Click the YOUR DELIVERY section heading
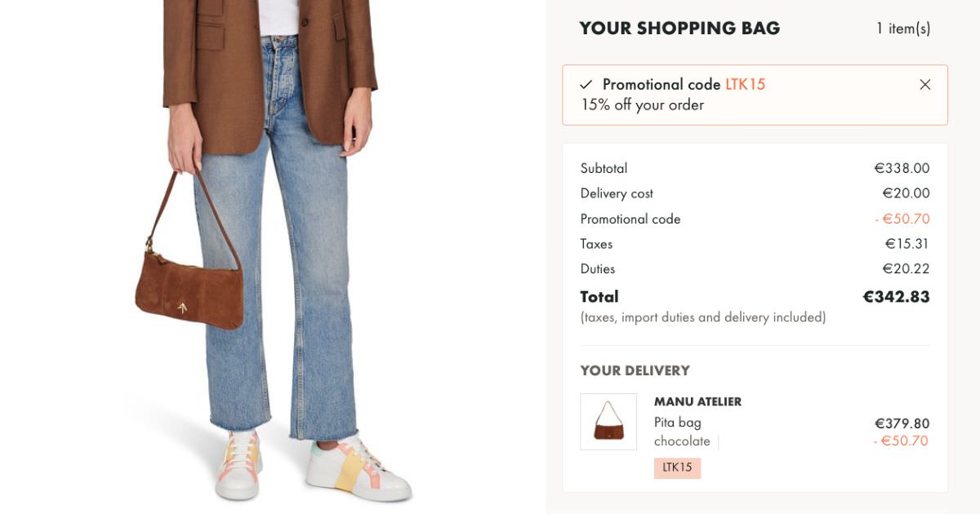980x514 pixels. tap(635, 371)
